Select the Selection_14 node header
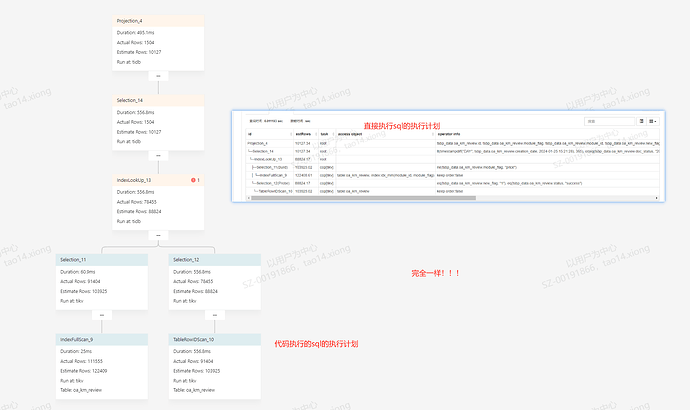The width and height of the screenshot is (690, 410). click(x=158, y=100)
